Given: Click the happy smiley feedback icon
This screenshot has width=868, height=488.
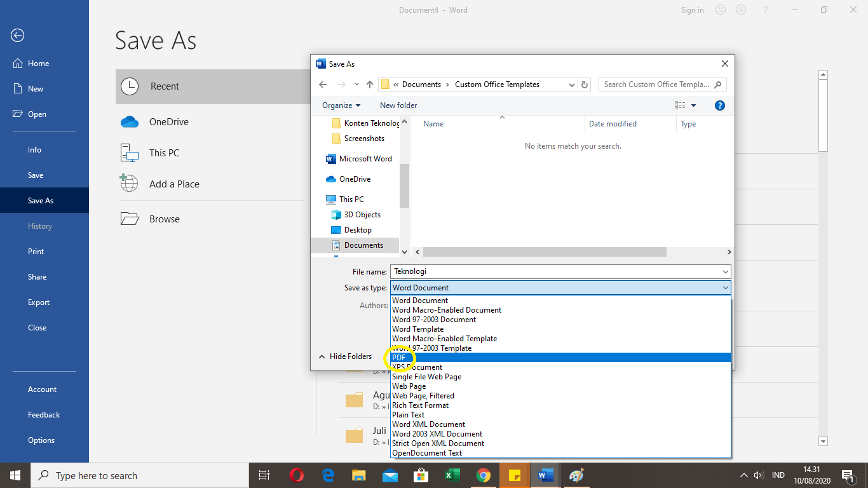Looking at the screenshot, I should [721, 10].
